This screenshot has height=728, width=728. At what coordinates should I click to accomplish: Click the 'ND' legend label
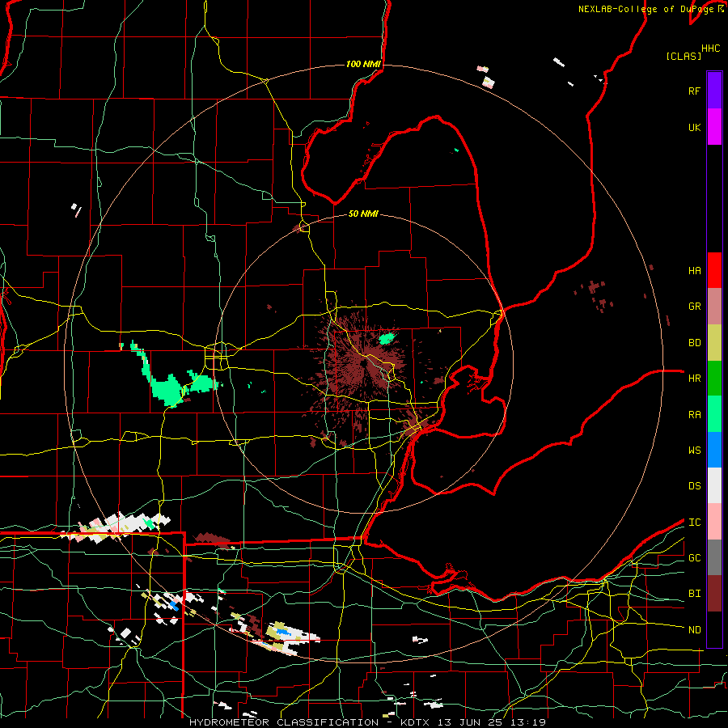(694, 630)
